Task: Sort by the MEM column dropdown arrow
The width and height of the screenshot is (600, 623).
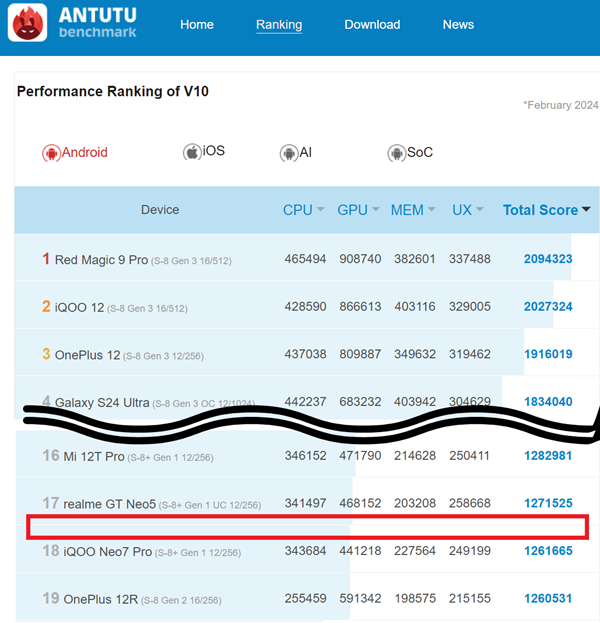Action: (x=432, y=209)
